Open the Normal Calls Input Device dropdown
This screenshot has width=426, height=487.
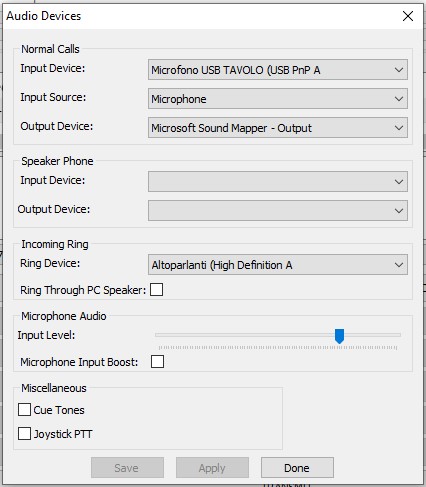278,70
